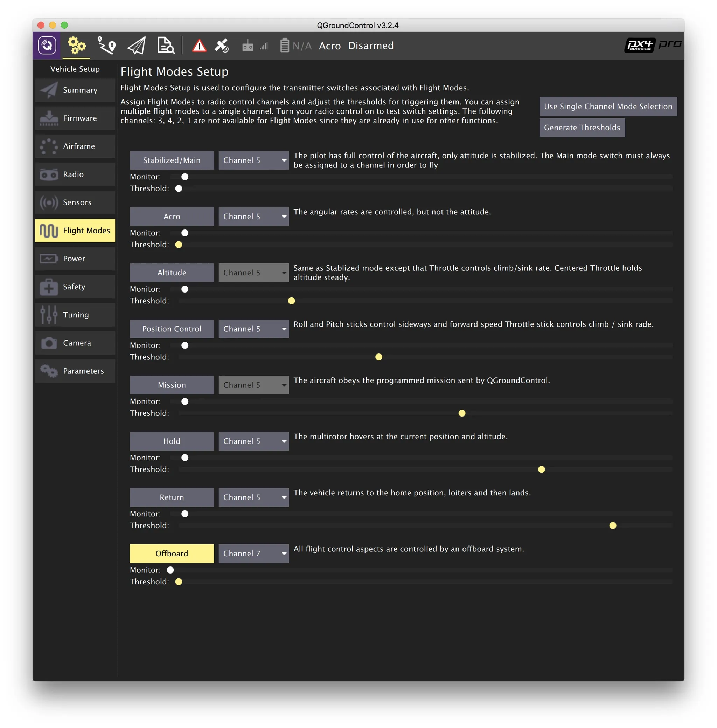717x728 pixels.
Task: Click the GPS satellite status icon
Action: tap(222, 46)
